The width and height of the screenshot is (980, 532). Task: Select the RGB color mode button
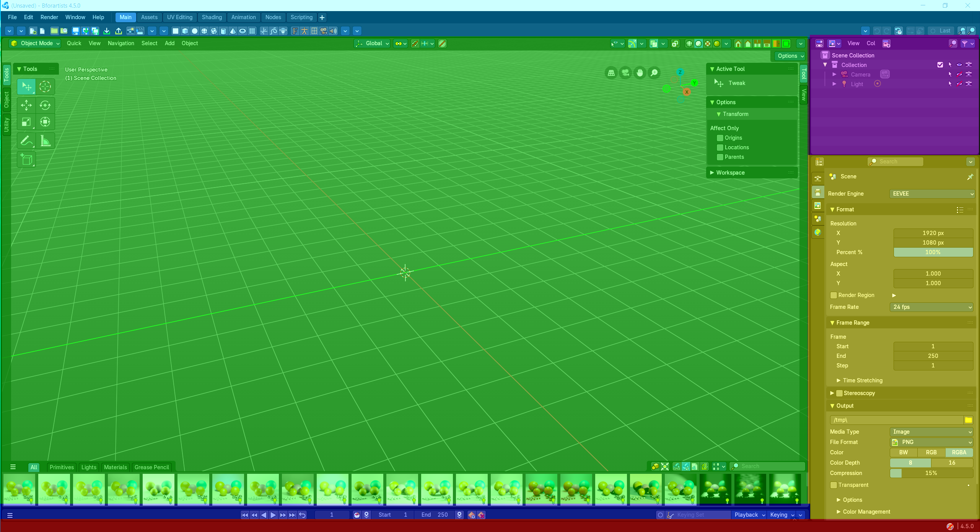[931, 452]
